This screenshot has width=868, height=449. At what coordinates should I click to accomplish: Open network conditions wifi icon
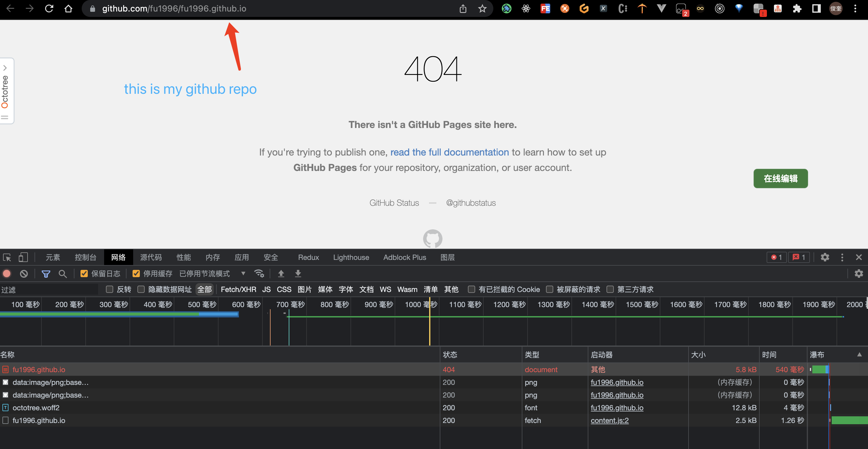click(259, 274)
